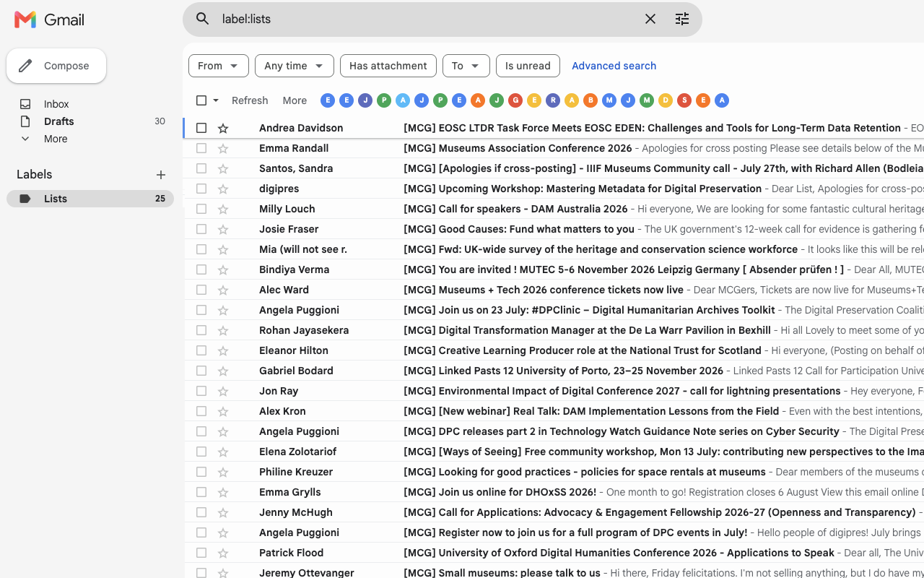Click the label:lists search field
This screenshot has width=924, height=578.
(426, 19)
